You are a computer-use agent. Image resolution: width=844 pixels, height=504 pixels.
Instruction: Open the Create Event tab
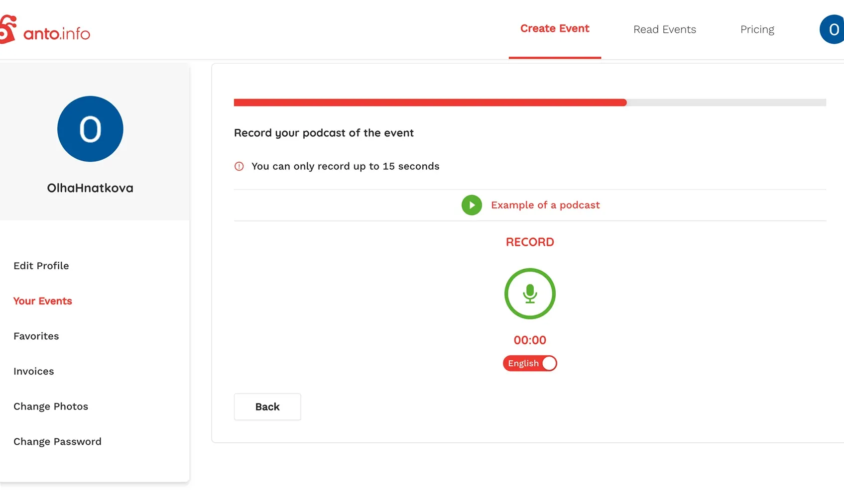click(555, 29)
